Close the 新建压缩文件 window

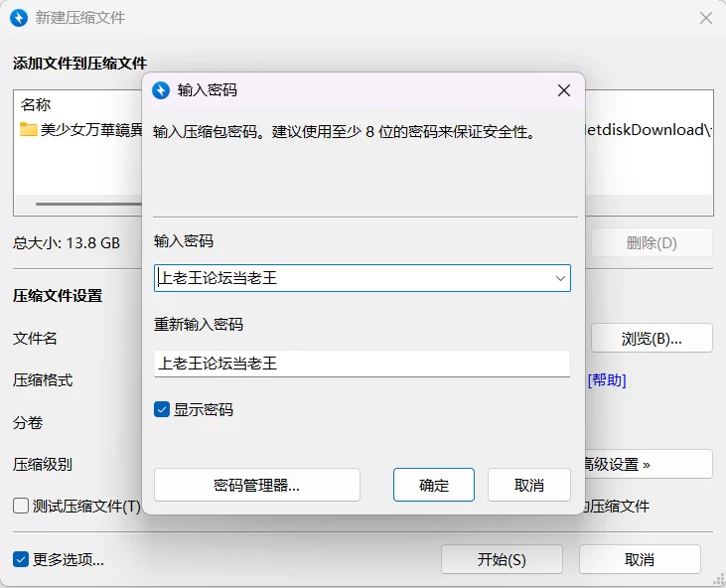706,18
